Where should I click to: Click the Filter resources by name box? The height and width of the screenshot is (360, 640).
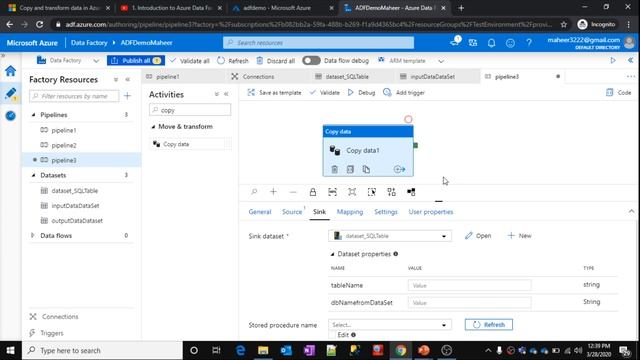(74, 96)
